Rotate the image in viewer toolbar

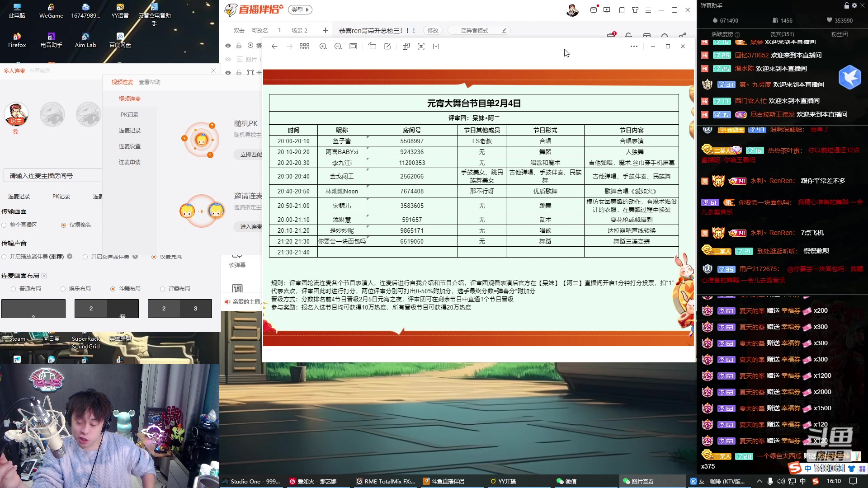(372, 47)
